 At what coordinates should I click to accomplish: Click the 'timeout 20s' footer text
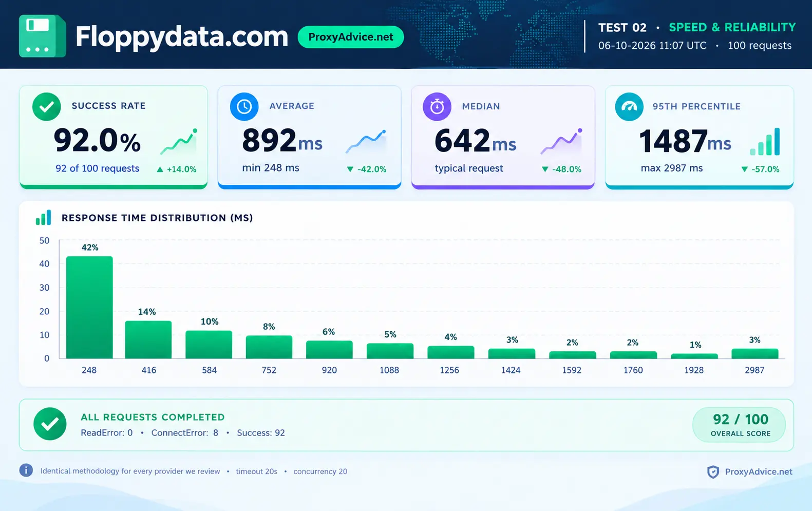pos(257,471)
